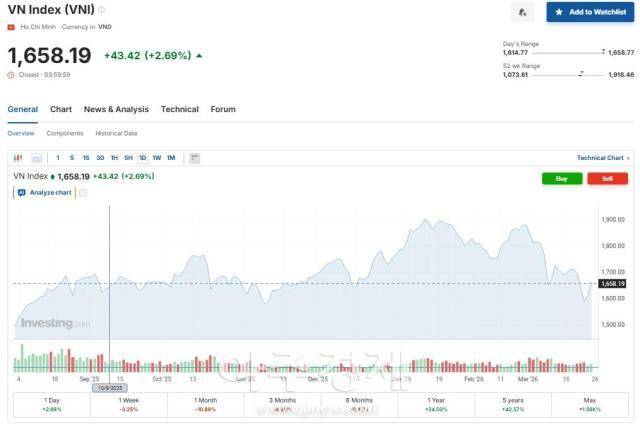640x432 pixels.
Task: Open the news overlay icon in chart toolbar
Action: click(x=194, y=158)
